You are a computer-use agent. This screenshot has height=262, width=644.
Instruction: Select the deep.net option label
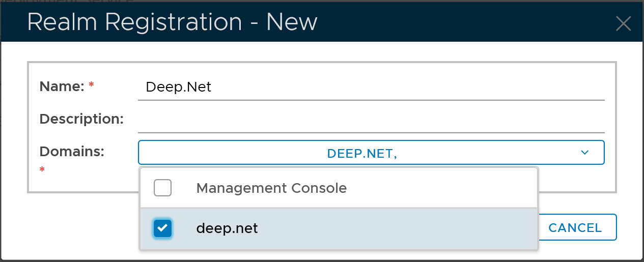[x=227, y=228]
